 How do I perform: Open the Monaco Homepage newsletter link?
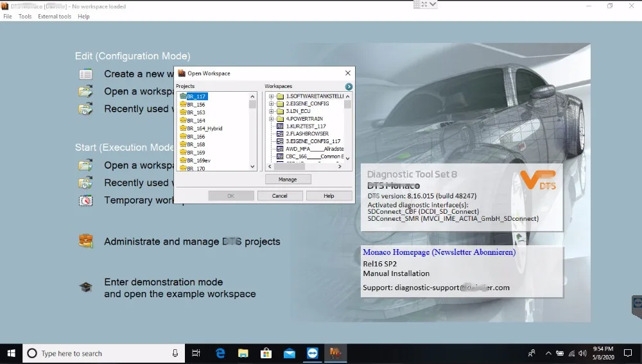point(438,252)
